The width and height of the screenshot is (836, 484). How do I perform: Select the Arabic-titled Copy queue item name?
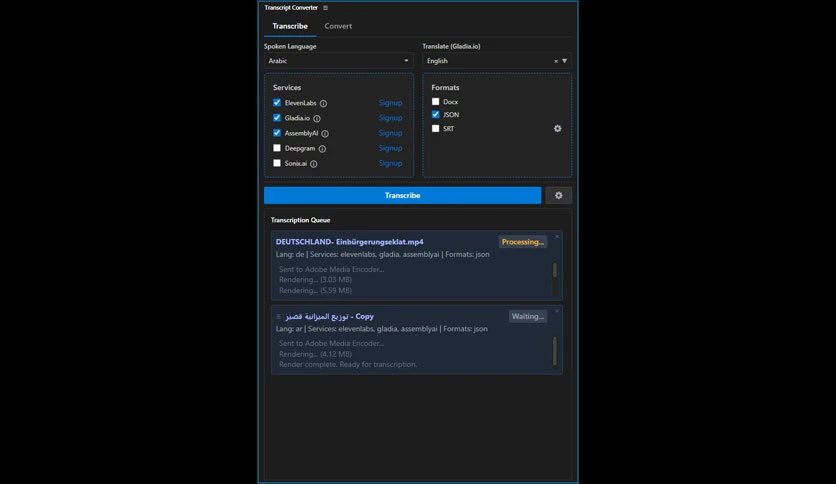[x=329, y=317]
